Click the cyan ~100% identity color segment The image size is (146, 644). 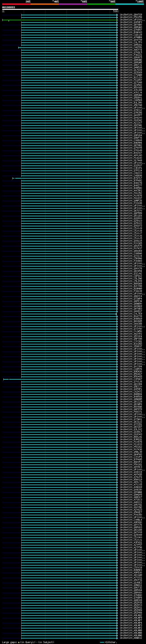coord(130,4)
